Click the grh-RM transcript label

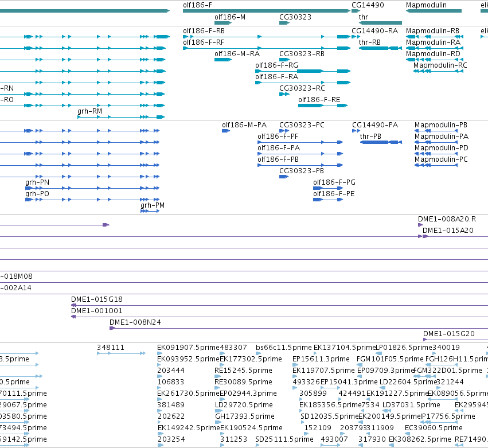(89, 111)
